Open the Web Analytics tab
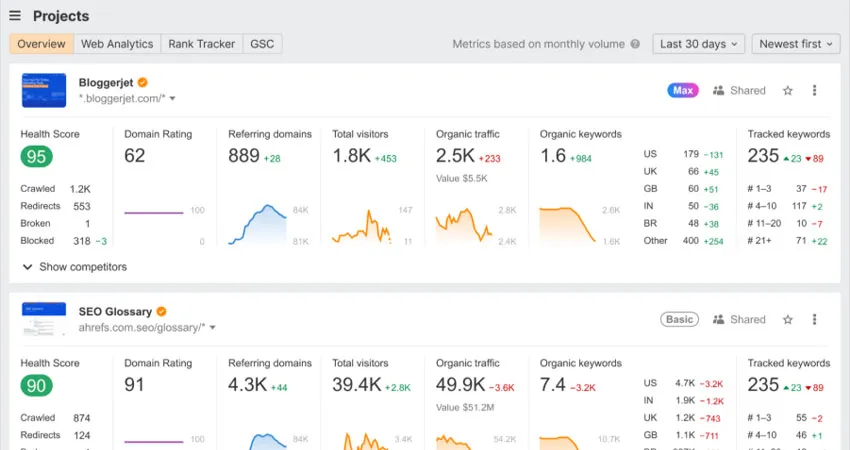Image resolution: width=850 pixels, height=450 pixels. coord(117,44)
